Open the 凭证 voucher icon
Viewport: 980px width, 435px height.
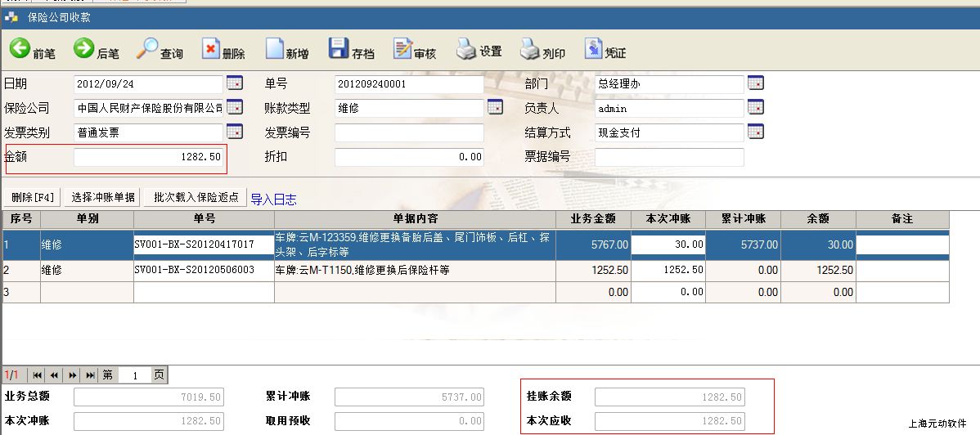594,50
